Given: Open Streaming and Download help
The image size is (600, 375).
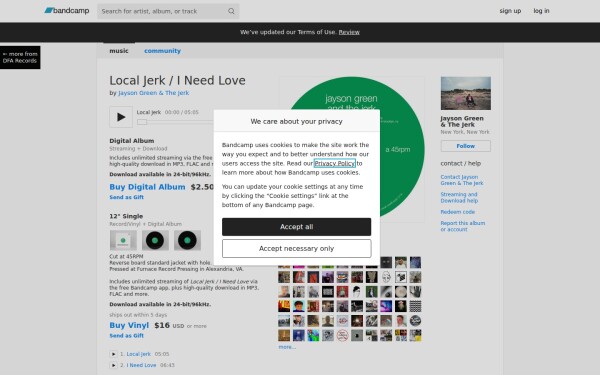Looking at the screenshot, I should pyautogui.click(x=459, y=197).
